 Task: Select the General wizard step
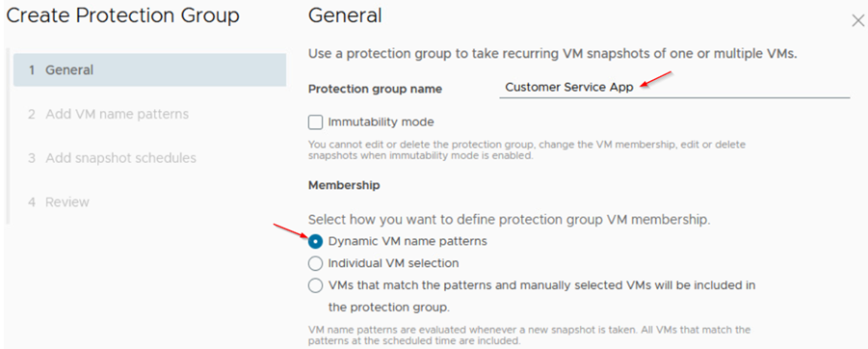click(x=149, y=69)
